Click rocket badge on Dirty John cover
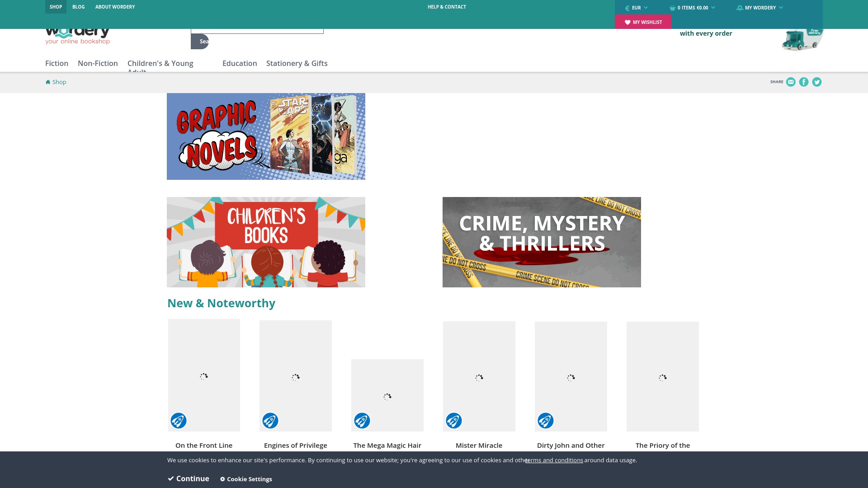 click(x=546, y=421)
